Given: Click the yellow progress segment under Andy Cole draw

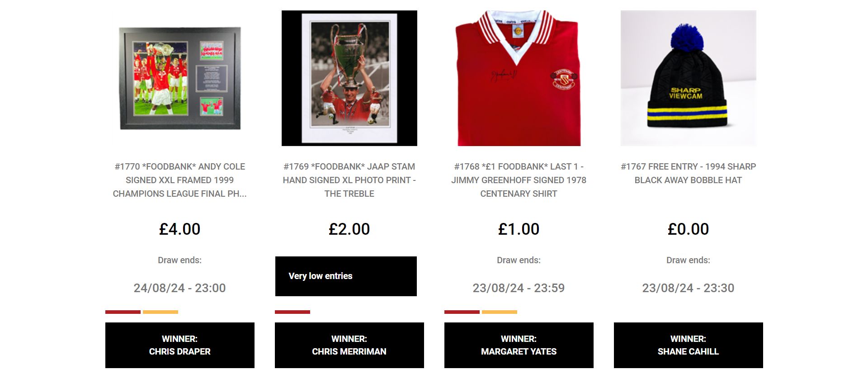Looking at the screenshot, I should pos(160,312).
